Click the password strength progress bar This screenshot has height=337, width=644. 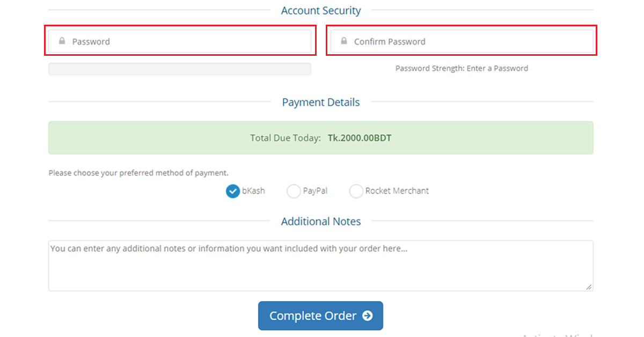coord(180,69)
